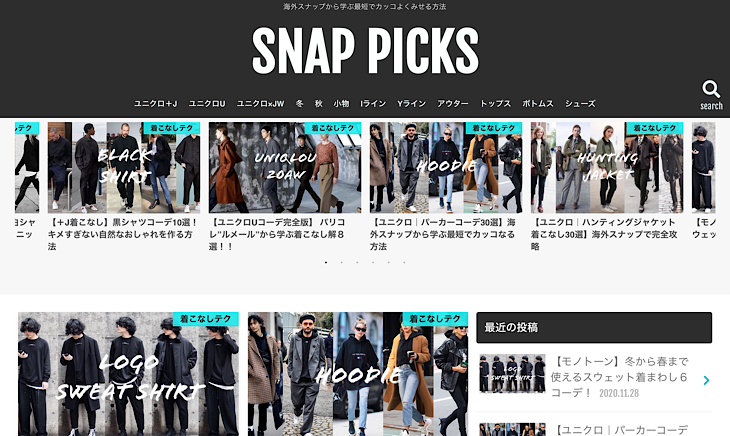Open the BLACK SHIRT carousel thumbnail

124,168
